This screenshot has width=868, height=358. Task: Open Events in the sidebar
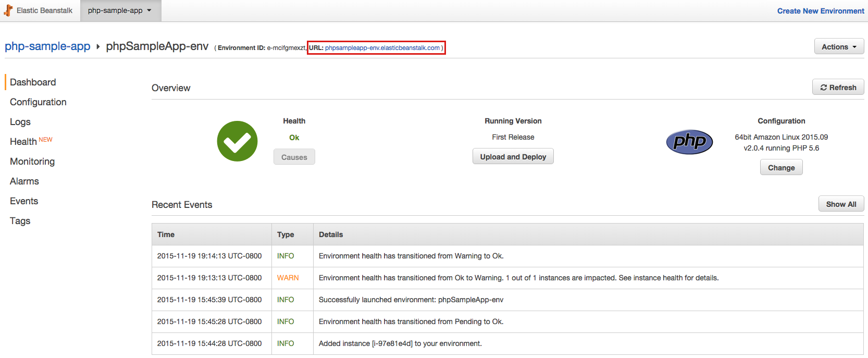pyautogui.click(x=24, y=201)
